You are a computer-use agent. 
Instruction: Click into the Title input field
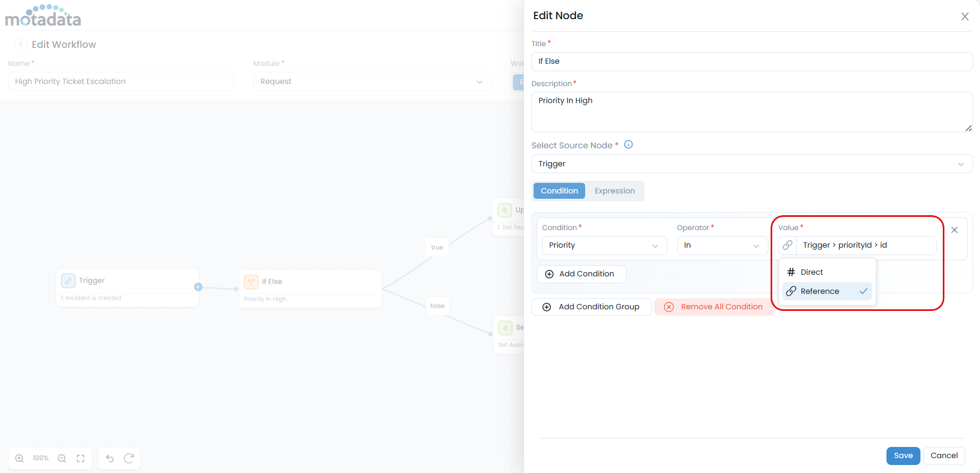click(x=751, y=61)
